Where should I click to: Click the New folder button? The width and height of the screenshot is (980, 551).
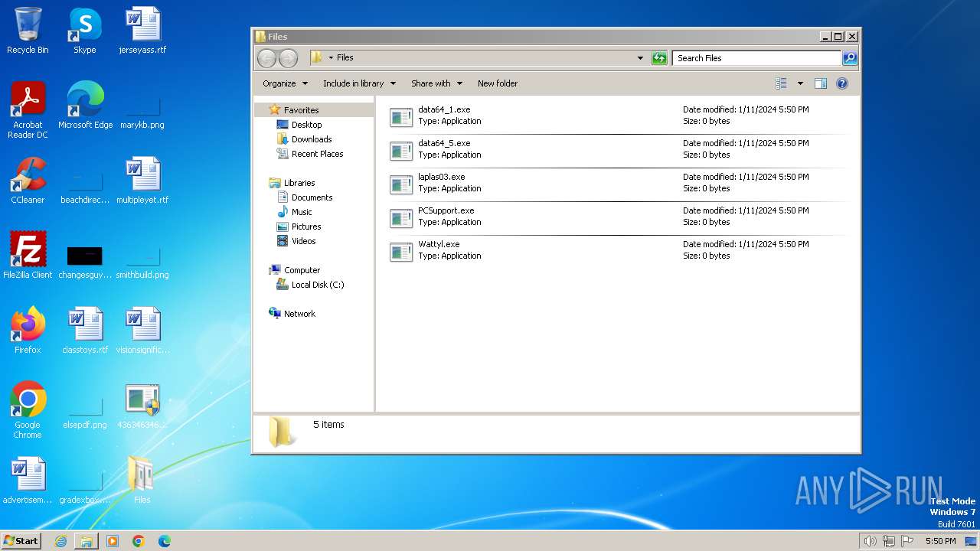[498, 83]
